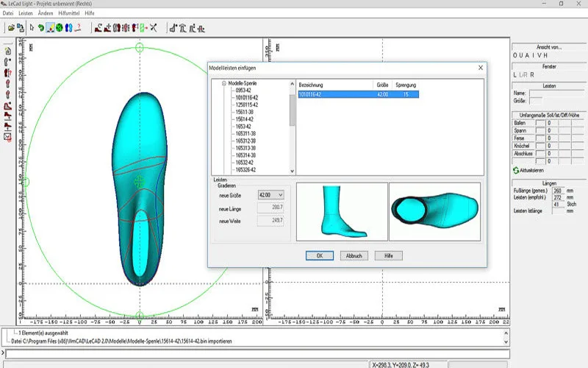Viewport: 588px width, 368px height.
Task: Open the Ändern menu
Action: coord(46,13)
